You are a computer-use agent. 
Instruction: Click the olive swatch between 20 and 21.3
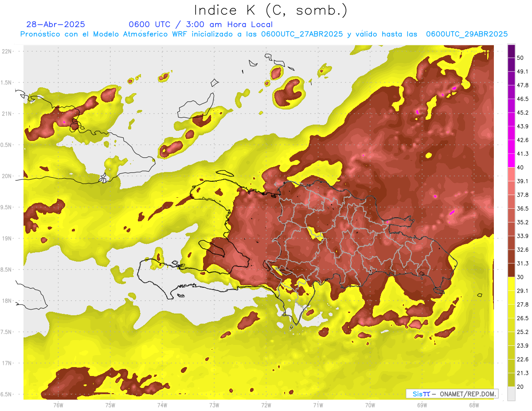511,380
